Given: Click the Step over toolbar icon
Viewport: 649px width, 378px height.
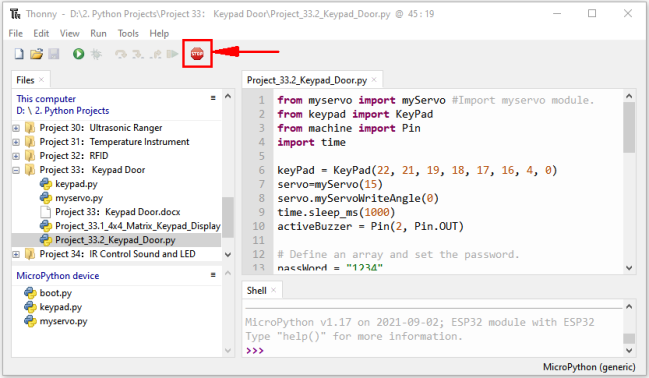Looking at the screenshot, I should pos(120,54).
